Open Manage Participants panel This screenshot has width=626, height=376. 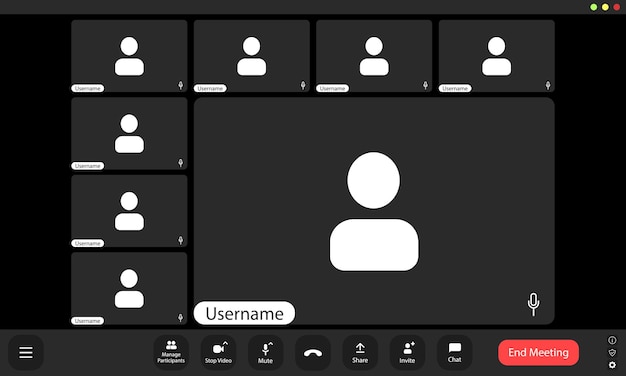pyautogui.click(x=171, y=352)
